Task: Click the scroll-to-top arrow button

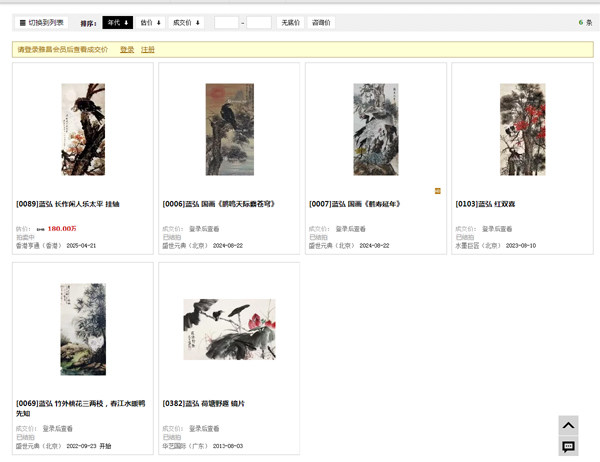Action: tap(568, 426)
